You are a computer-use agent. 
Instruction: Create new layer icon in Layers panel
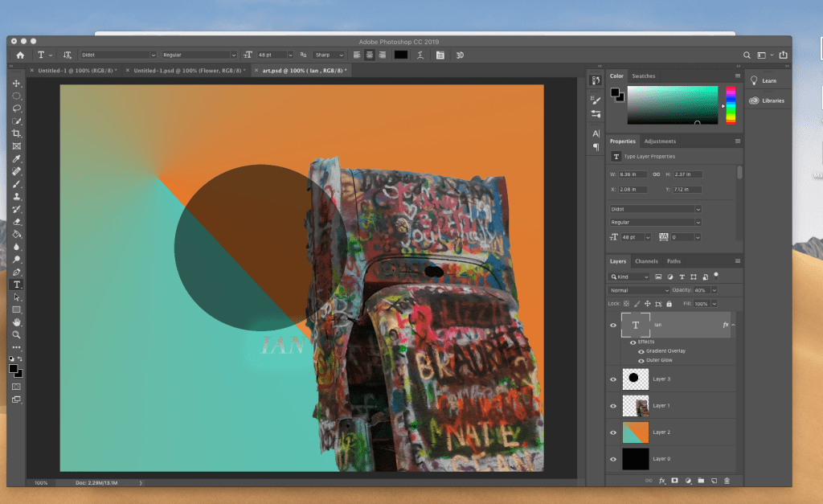point(714,481)
